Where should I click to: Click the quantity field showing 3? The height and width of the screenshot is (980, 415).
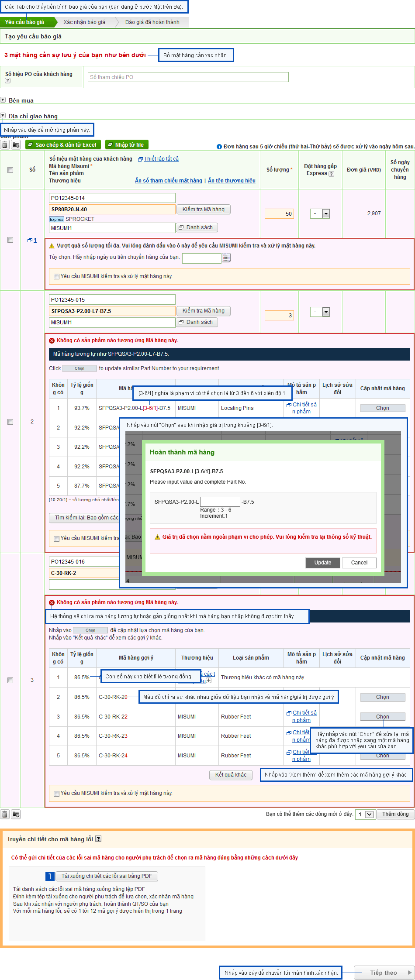(279, 315)
